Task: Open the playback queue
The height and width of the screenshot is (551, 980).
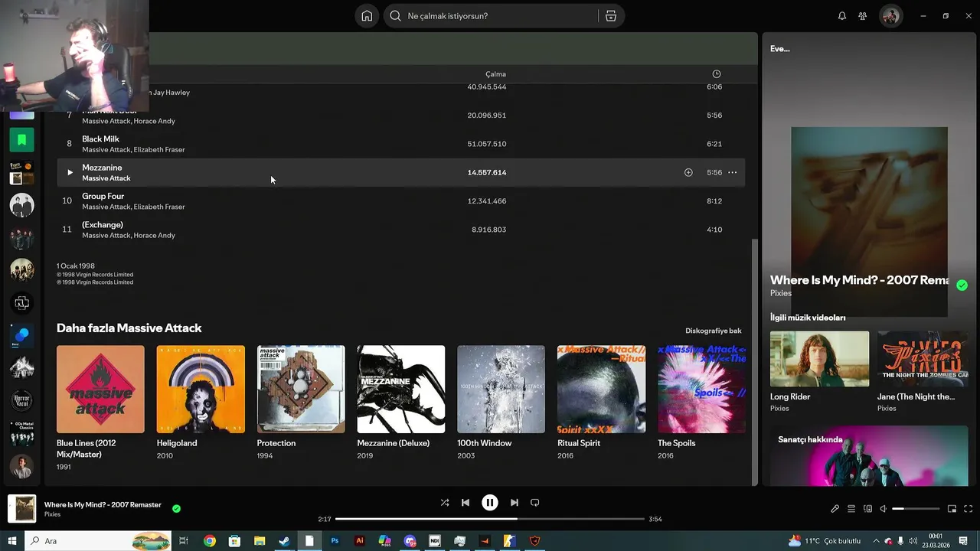Action: click(851, 509)
